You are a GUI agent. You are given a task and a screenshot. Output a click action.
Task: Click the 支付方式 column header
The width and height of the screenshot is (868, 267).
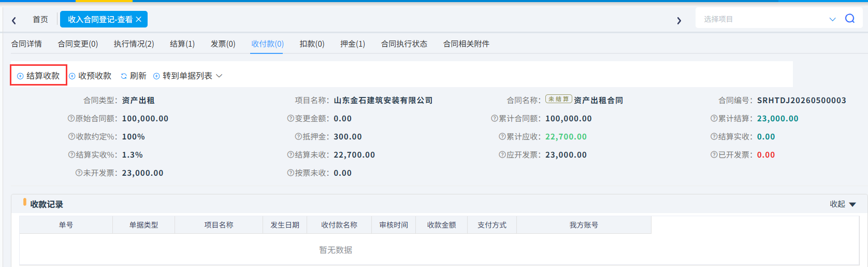(492, 225)
